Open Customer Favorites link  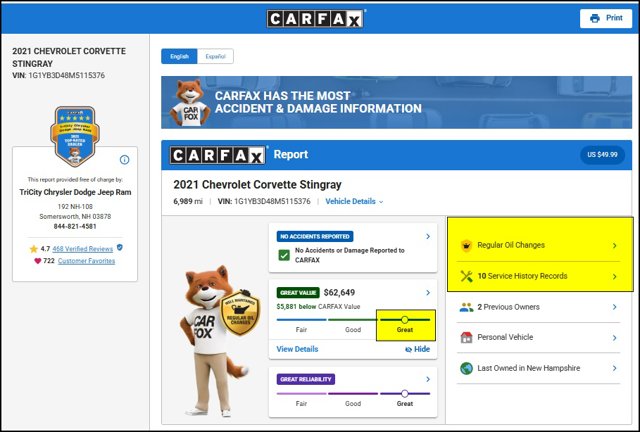86,261
